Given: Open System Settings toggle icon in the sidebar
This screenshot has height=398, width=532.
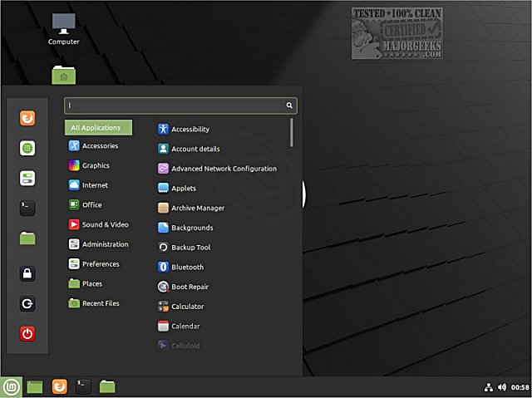Looking at the screenshot, I should point(27,178).
